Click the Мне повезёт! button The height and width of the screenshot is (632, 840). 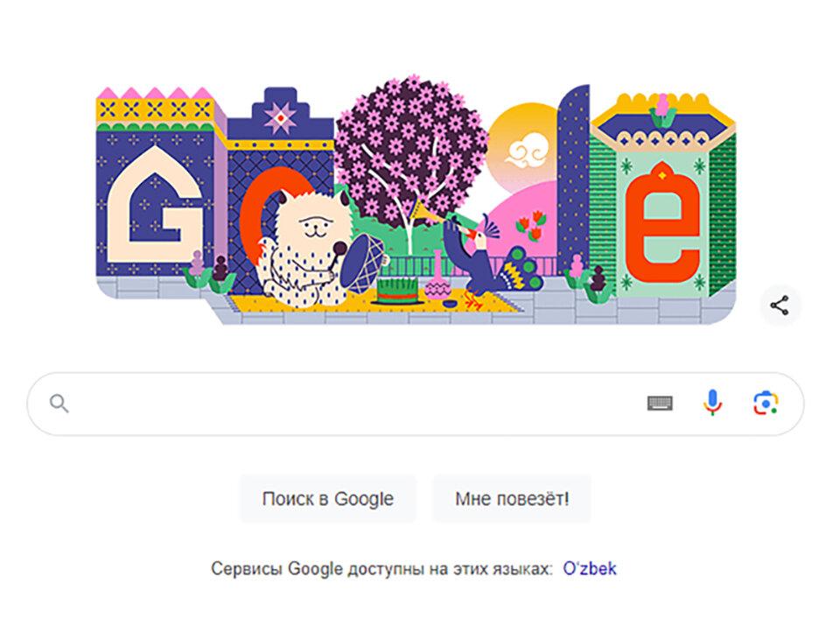512,499
